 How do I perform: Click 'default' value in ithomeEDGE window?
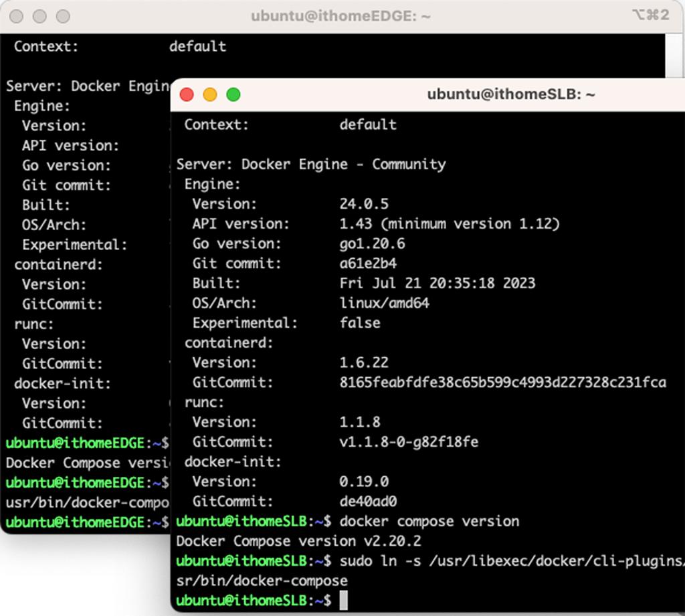point(197,46)
